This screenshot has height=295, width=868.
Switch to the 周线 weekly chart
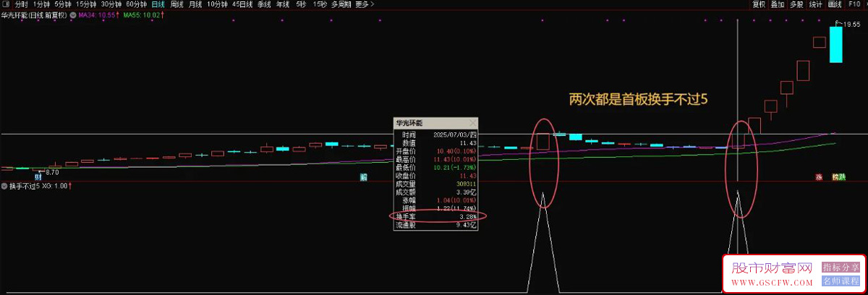[176, 4]
